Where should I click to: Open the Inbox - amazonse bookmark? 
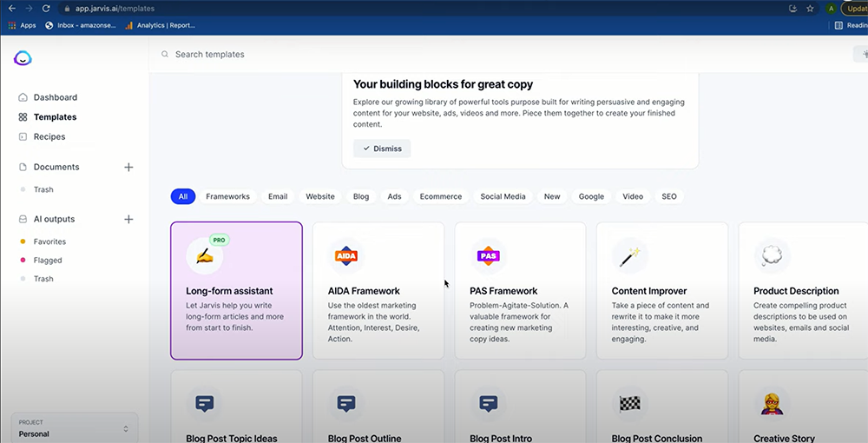click(80, 25)
